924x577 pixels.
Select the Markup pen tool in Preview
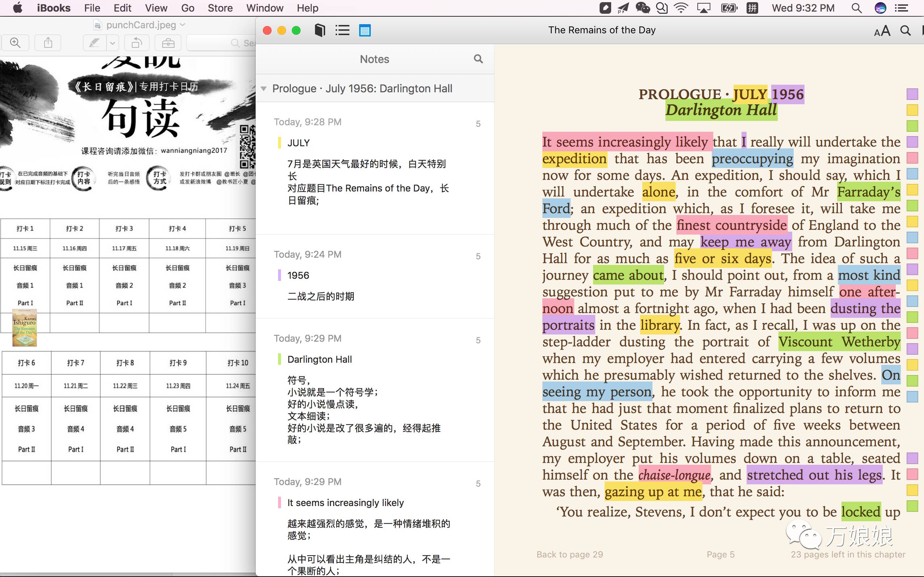(94, 43)
